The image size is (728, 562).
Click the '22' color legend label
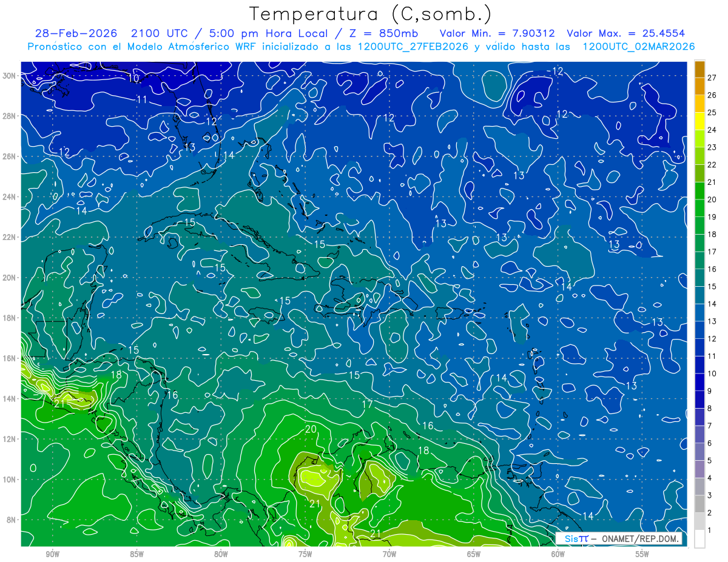coord(712,164)
